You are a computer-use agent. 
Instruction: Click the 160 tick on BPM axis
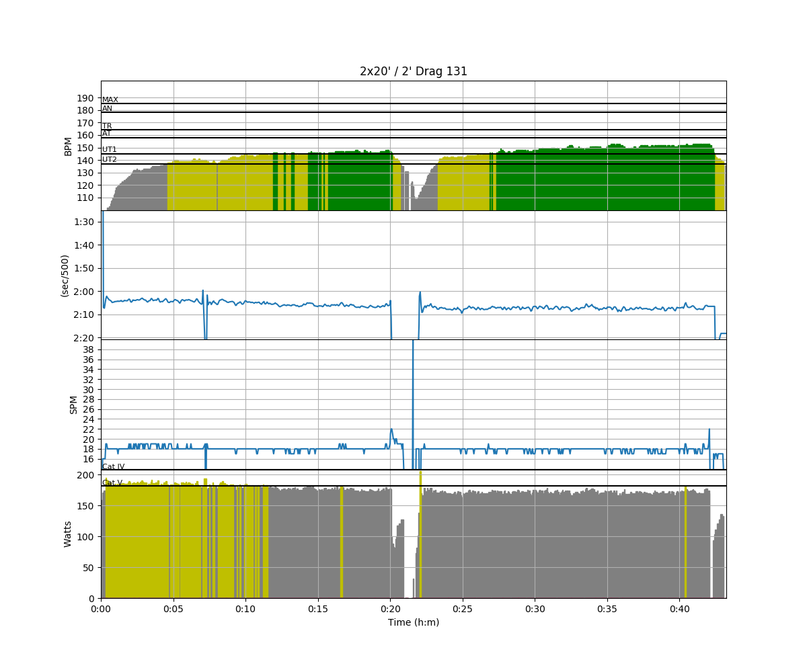(85, 136)
